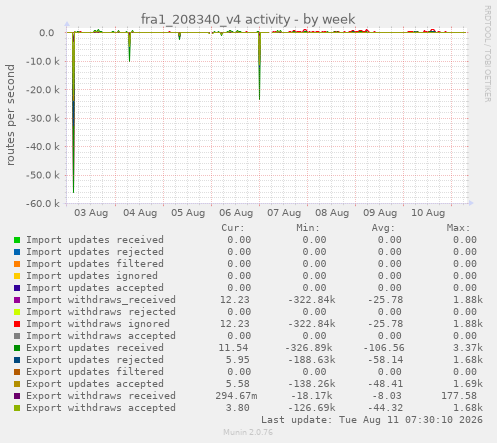
Task: Click the 'Max:' column header
Action: click(x=458, y=228)
